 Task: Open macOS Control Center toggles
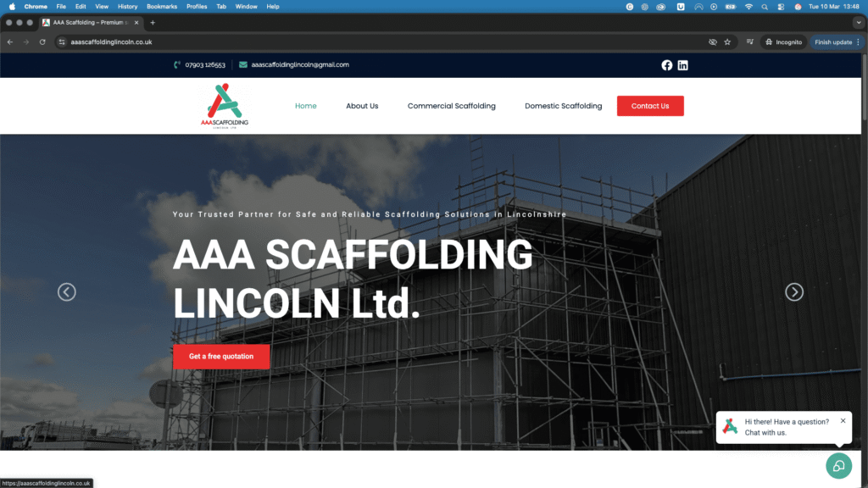(781, 7)
